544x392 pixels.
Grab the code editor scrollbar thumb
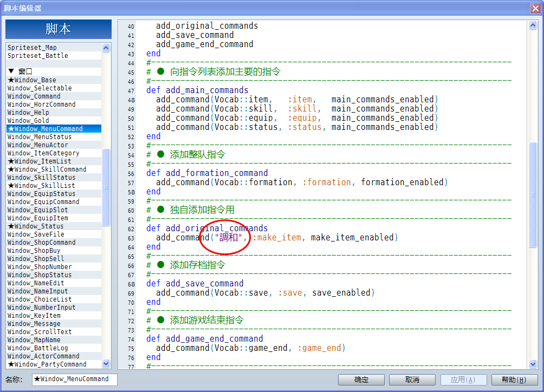tap(533, 195)
